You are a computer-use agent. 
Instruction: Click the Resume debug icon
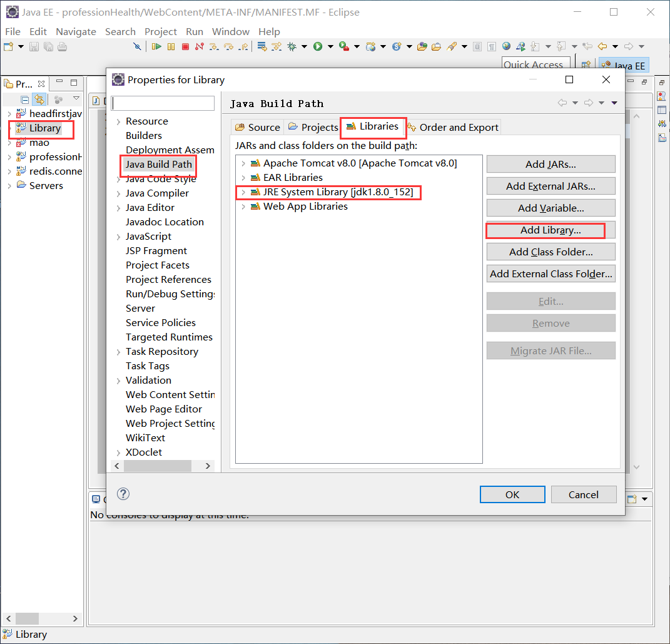[x=156, y=46]
